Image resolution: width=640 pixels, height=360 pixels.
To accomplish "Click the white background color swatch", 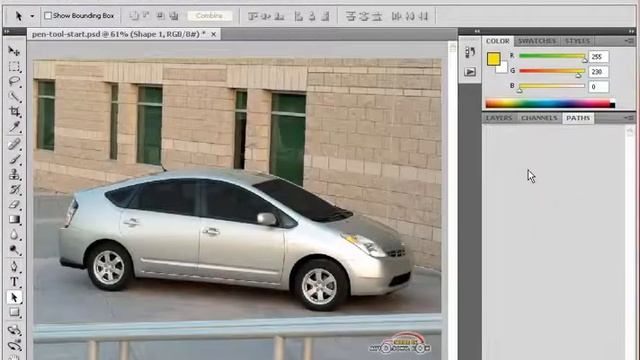I will (502, 68).
